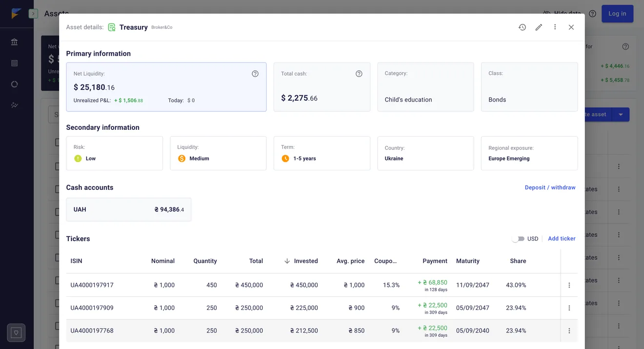644x349 pixels.
Task: Sort table by Maturity column header
Action: click(x=468, y=261)
